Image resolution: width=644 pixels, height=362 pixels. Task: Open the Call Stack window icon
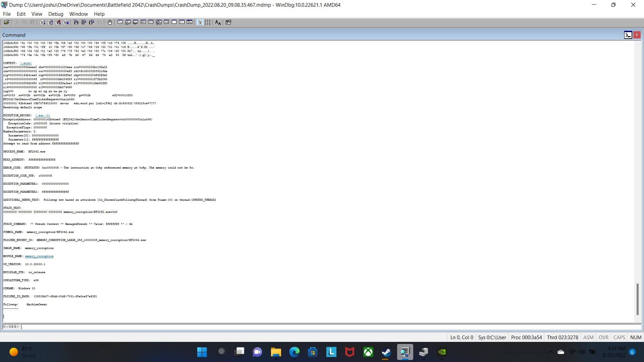click(159, 22)
